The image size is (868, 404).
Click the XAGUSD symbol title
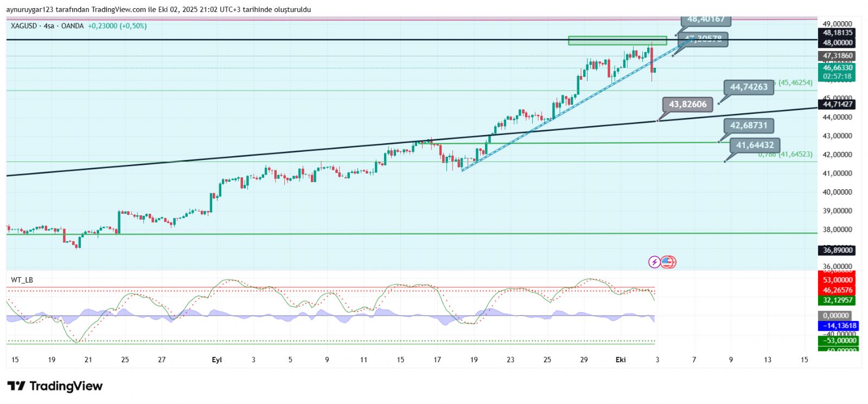tap(24, 26)
